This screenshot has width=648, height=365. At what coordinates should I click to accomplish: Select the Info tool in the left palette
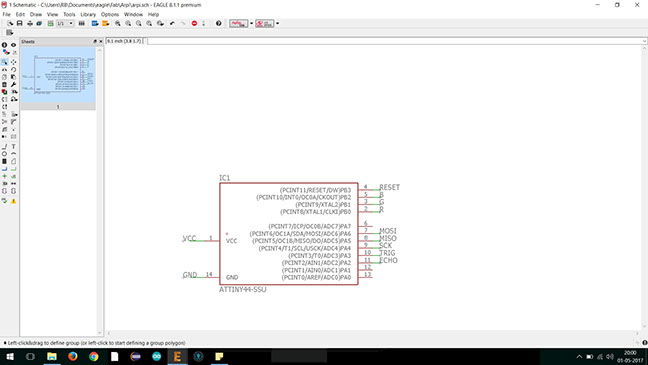point(4,45)
